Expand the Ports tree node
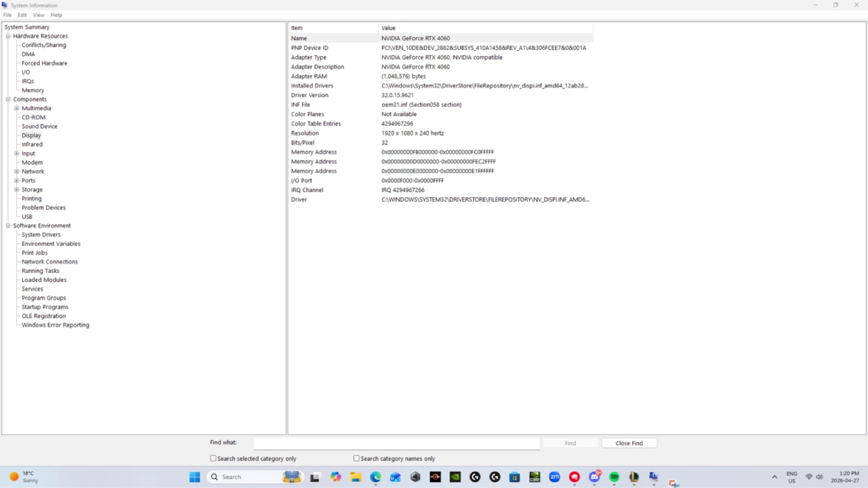The height and width of the screenshot is (488, 868). click(17, 181)
